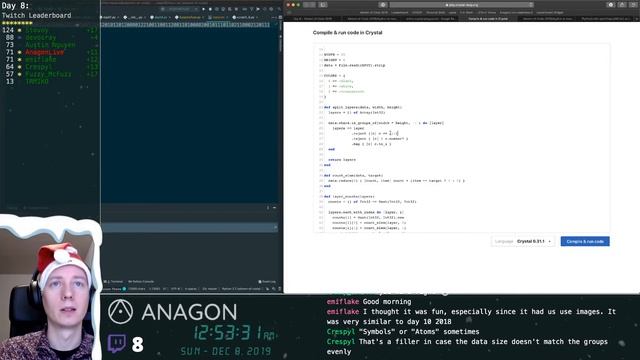This screenshot has height=360, width=640.
Task: Click 'Crespyl' in the Twitch leaderboard
Action: tap(38, 67)
